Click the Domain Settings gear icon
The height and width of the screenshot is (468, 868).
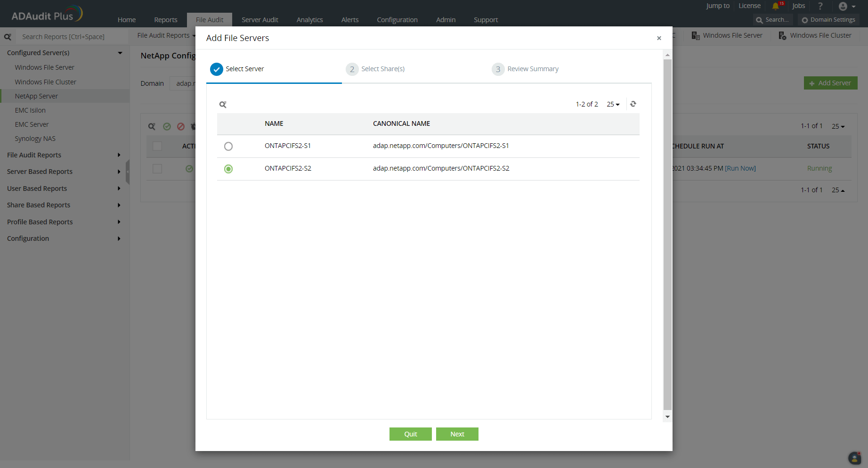pos(805,20)
